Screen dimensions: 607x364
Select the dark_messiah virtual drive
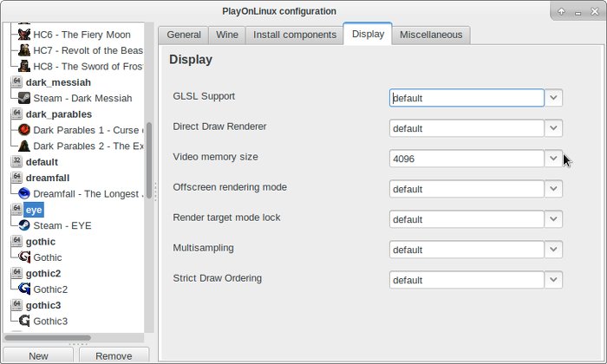coord(58,82)
